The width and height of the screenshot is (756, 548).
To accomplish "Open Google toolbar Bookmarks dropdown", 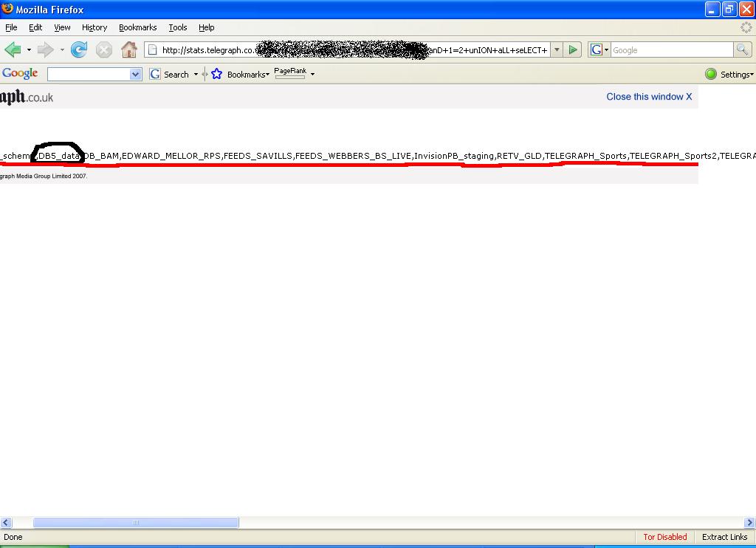I will [248, 75].
